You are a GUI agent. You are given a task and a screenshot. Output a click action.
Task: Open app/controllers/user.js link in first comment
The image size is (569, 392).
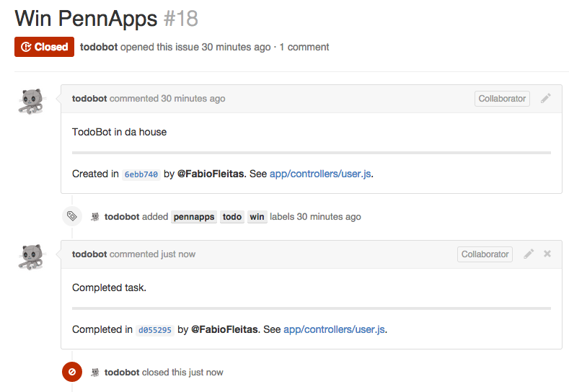320,174
